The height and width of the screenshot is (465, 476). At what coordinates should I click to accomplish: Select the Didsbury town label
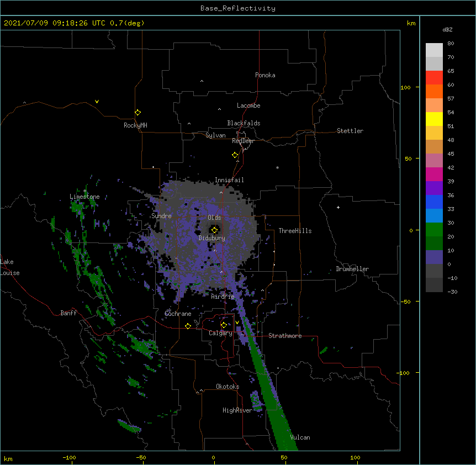click(x=212, y=238)
